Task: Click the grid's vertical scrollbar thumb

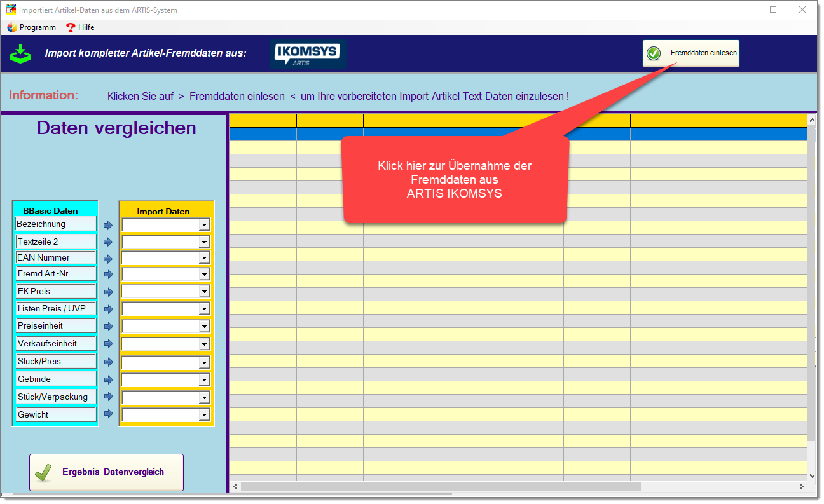Action: tap(811, 283)
